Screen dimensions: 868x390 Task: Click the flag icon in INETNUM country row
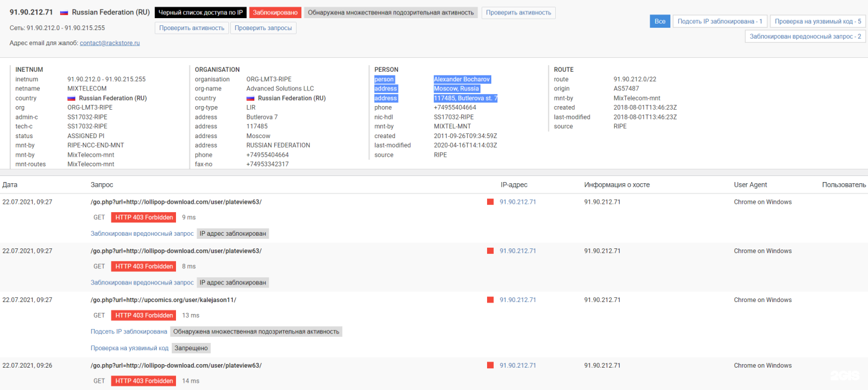(x=71, y=98)
